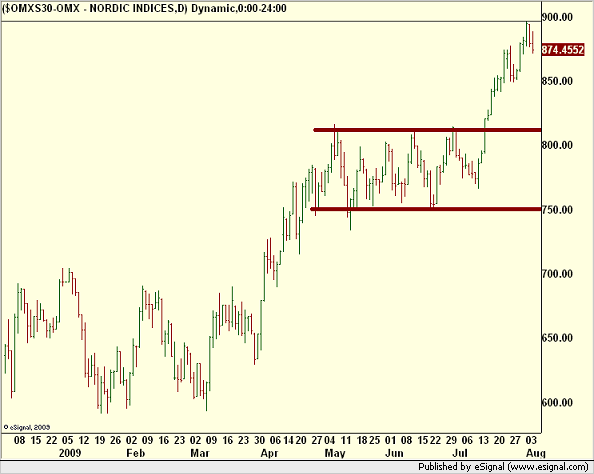This screenshot has height=474, width=594.
Task: Select the 874.4552 current price tag
Action: point(563,50)
